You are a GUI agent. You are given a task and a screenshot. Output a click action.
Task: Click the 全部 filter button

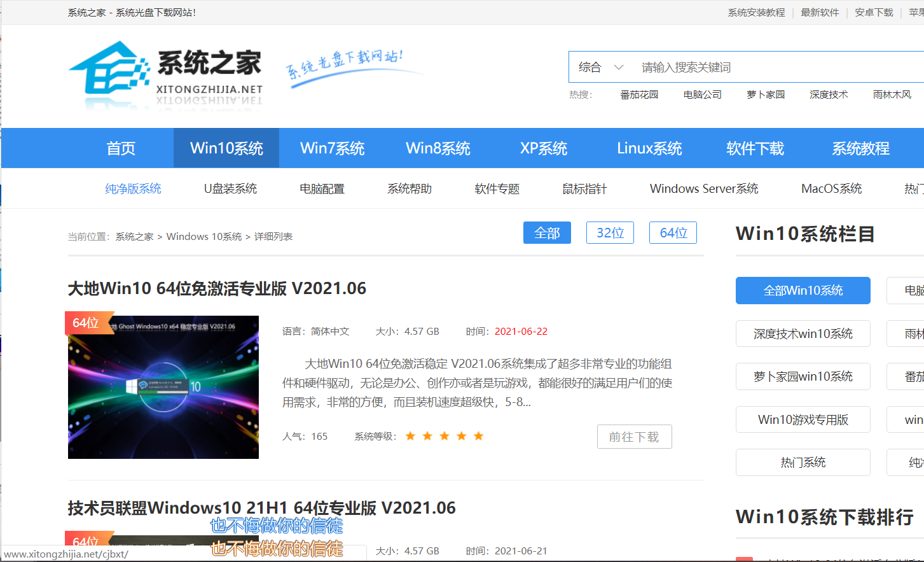click(547, 232)
